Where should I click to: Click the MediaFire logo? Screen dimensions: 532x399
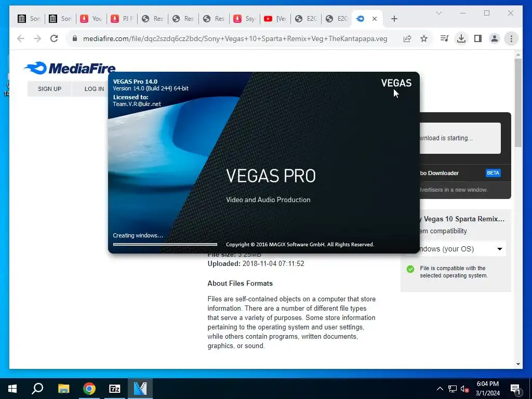pos(70,68)
